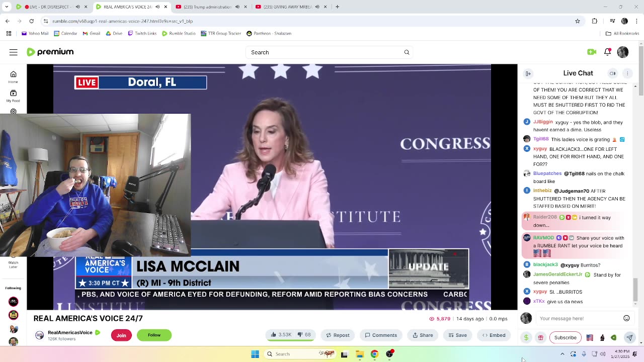Expand the tab search dropdown arrow
This screenshot has height=362, width=644.
click(7, 7)
